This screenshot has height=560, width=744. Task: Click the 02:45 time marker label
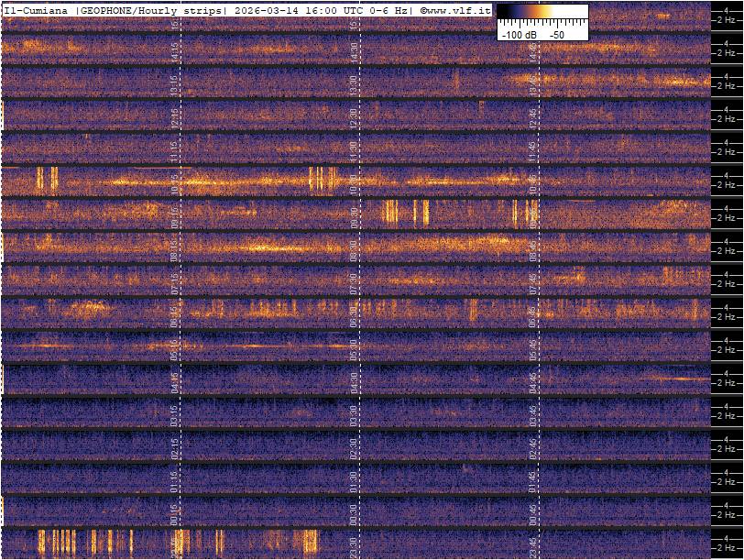[x=533, y=447]
